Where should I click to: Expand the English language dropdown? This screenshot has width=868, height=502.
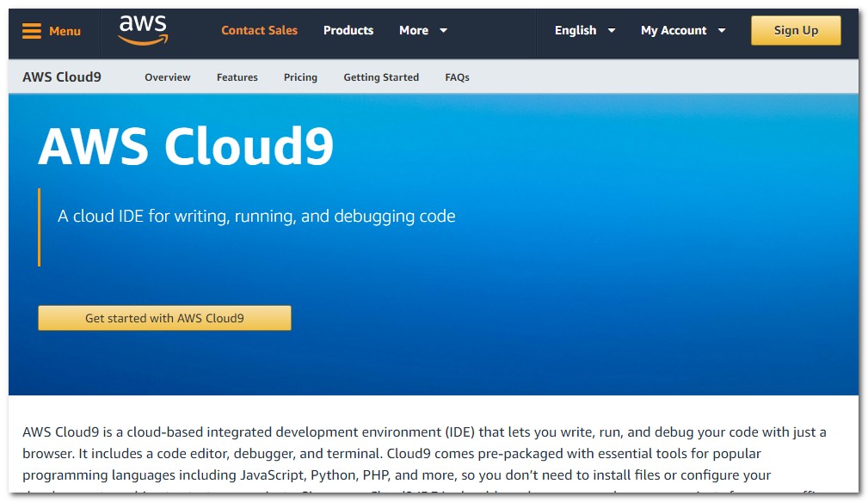pyautogui.click(x=585, y=30)
